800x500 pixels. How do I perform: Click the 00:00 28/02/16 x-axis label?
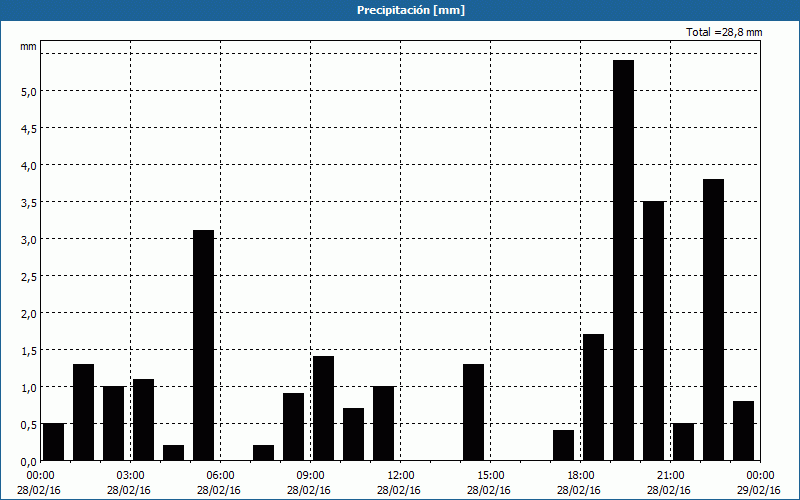[x=40, y=483]
